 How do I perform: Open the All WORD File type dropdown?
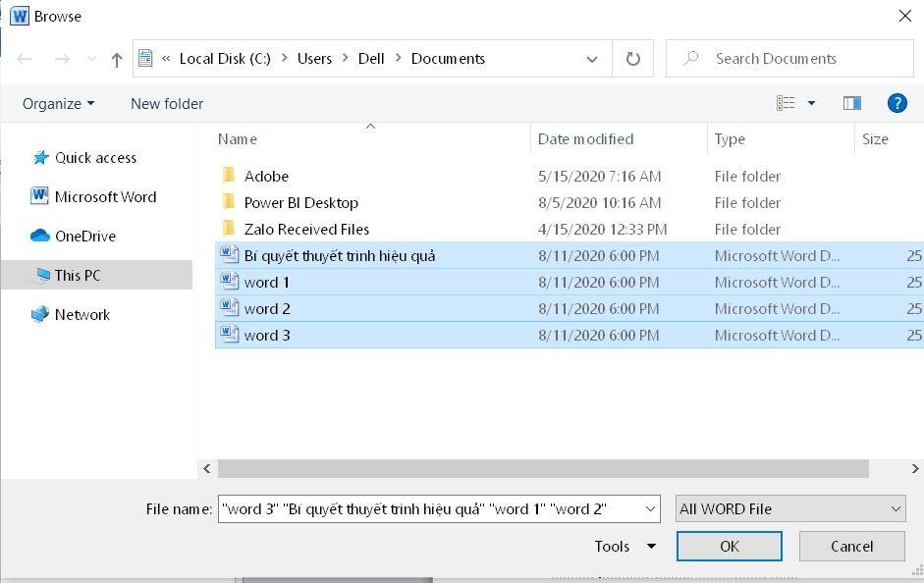coord(790,508)
